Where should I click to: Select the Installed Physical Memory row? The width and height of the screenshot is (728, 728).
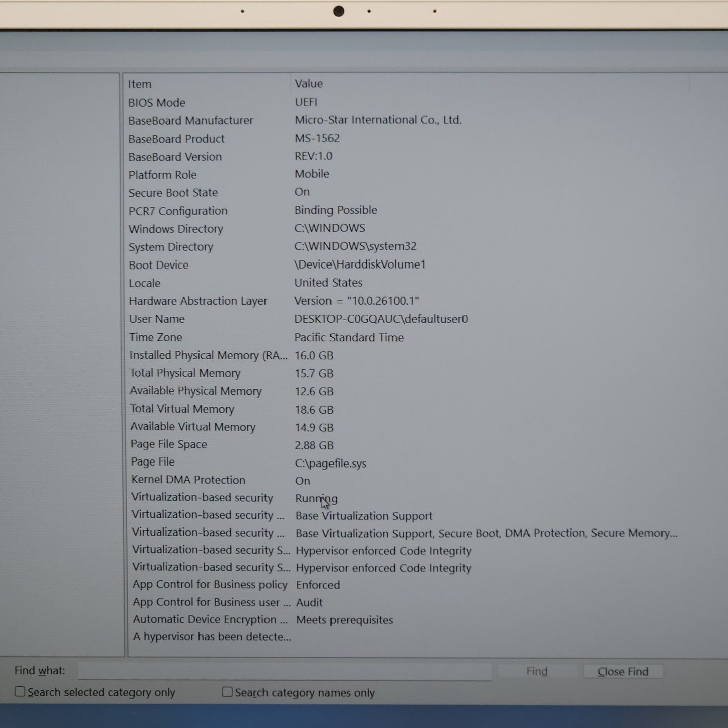pyautogui.click(x=208, y=355)
